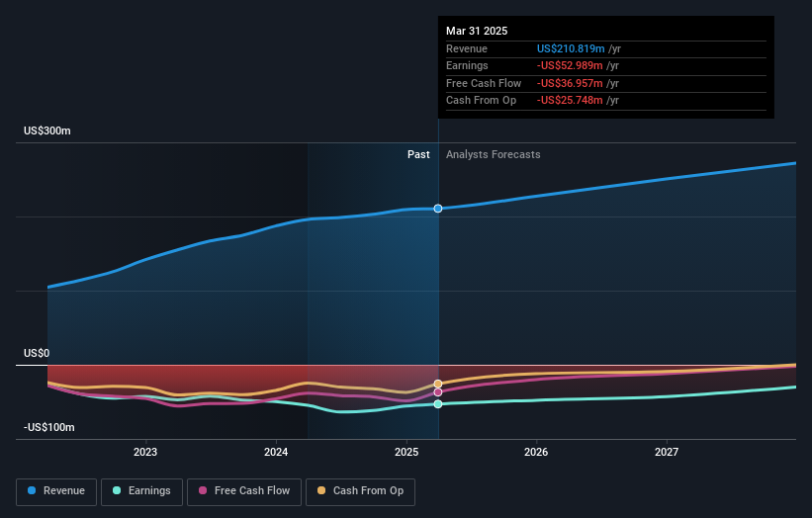Select the 2023 x-axis label

pos(145,452)
